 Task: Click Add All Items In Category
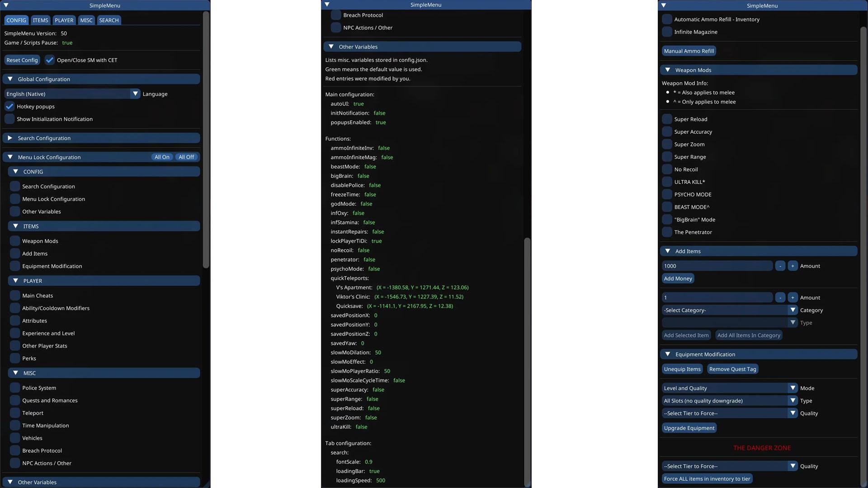749,336
